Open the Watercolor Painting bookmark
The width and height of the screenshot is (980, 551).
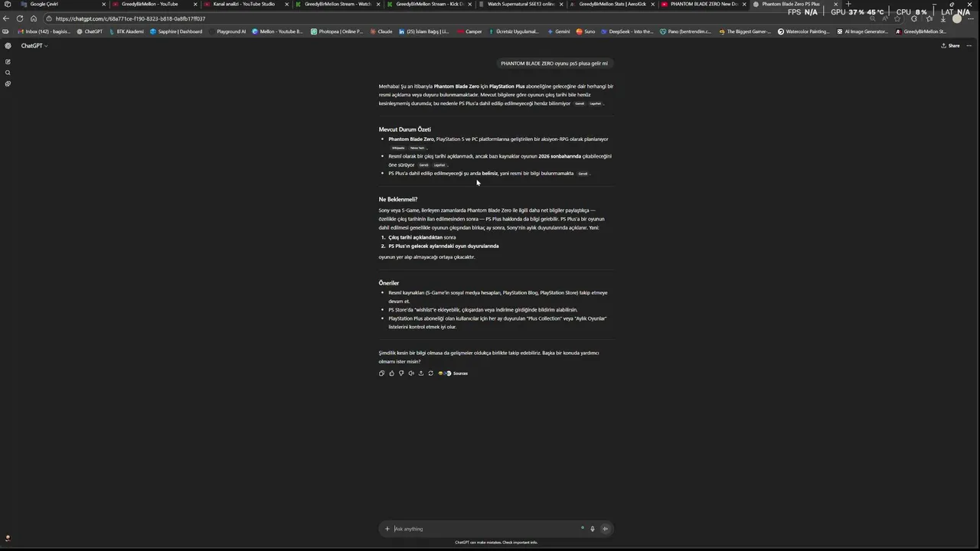[804, 31]
